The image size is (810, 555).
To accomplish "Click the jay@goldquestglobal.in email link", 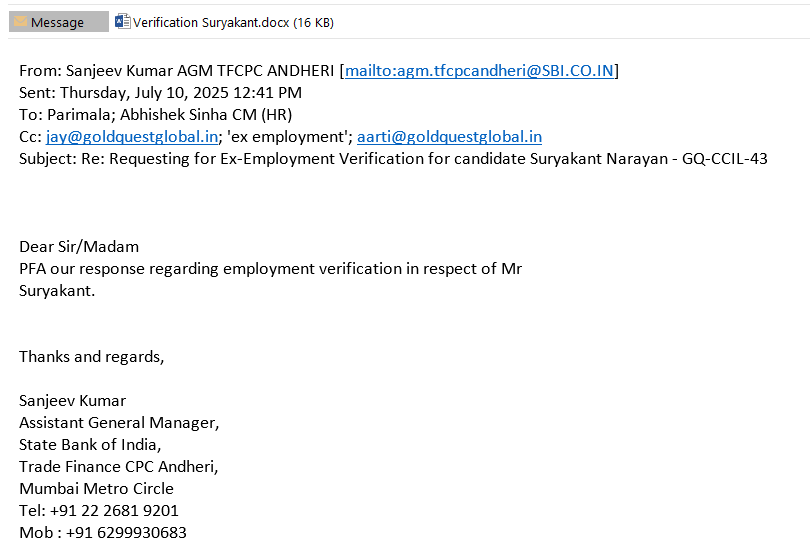I will pos(132,137).
